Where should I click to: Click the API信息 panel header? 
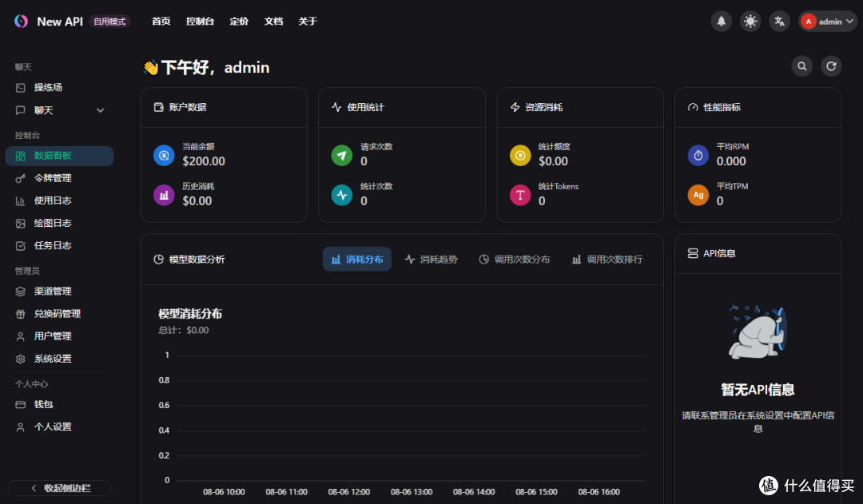pyautogui.click(x=758, y=254)
